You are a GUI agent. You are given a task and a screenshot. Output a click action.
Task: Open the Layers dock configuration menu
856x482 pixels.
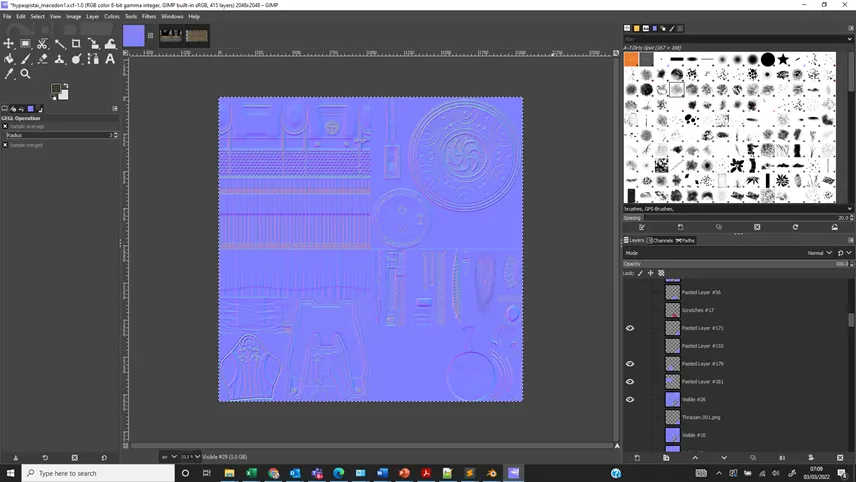point(851,240)
